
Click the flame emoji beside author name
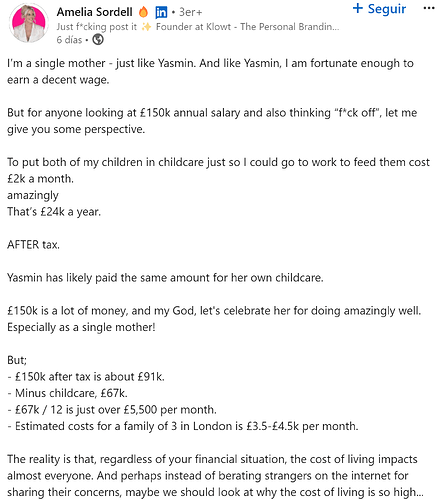pos(143,12)
